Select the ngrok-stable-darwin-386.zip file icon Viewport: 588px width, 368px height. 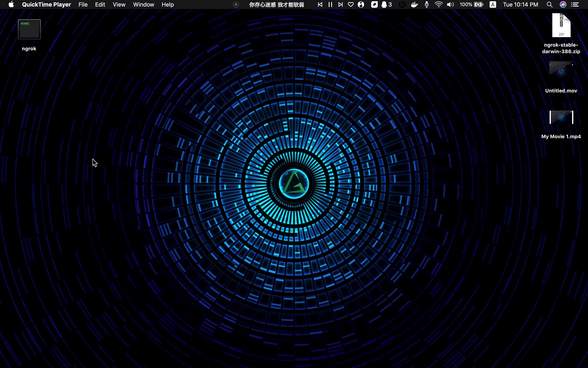561,25
